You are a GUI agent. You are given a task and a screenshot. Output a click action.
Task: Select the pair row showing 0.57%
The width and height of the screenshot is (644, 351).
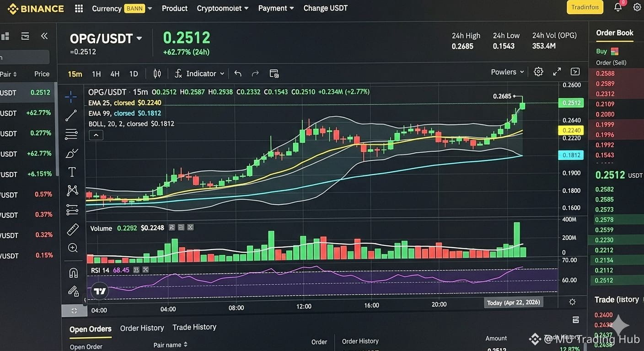point(27,194)
